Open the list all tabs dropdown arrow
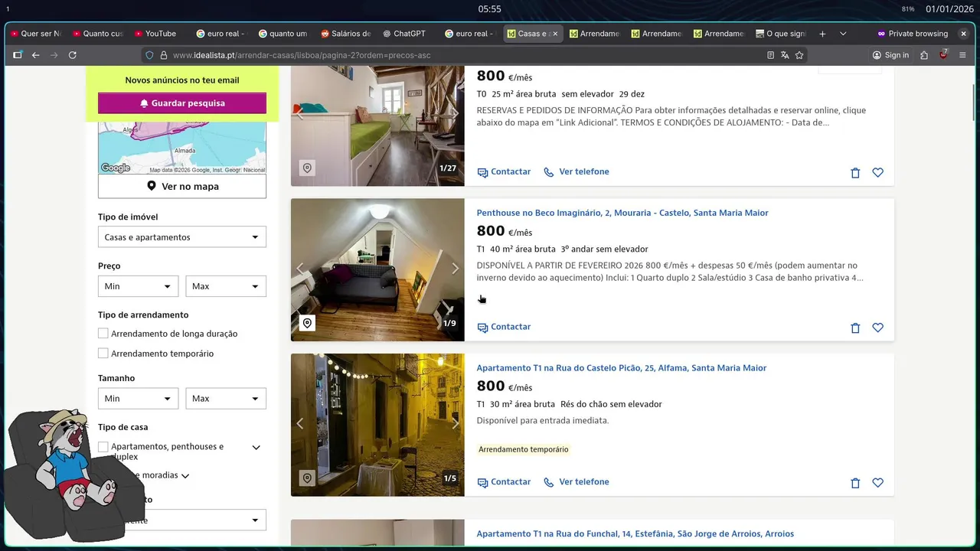This screenshot has width=980, height=551. pos(843,34)
